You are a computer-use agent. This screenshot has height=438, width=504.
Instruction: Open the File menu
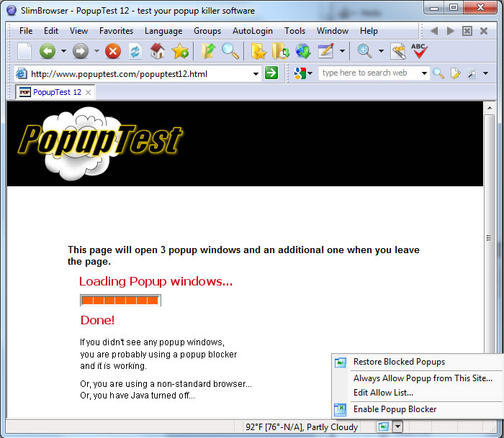pyautogui.click(x=26, y=31)
